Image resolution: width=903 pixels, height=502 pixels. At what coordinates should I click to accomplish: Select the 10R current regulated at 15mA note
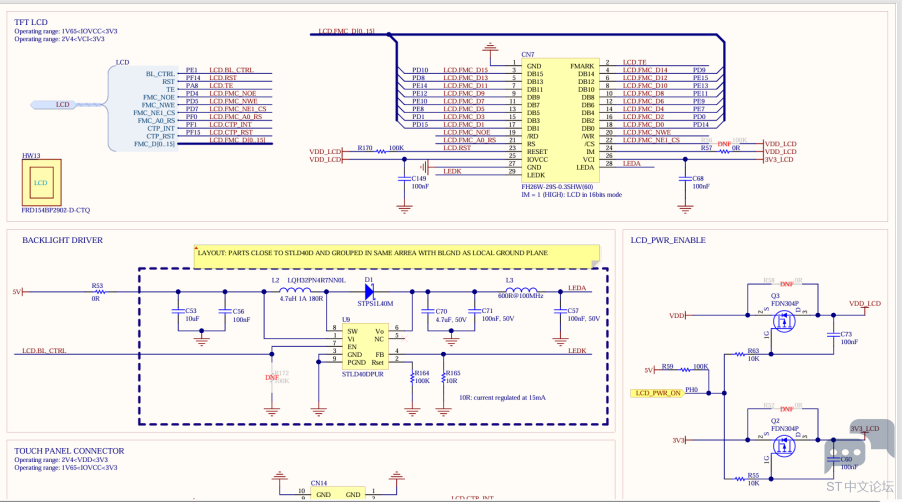(502, 397)
